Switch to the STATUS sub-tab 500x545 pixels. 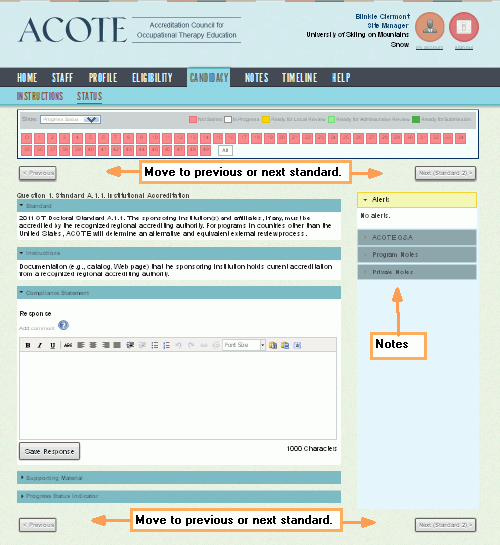click(x=90, y=96)
